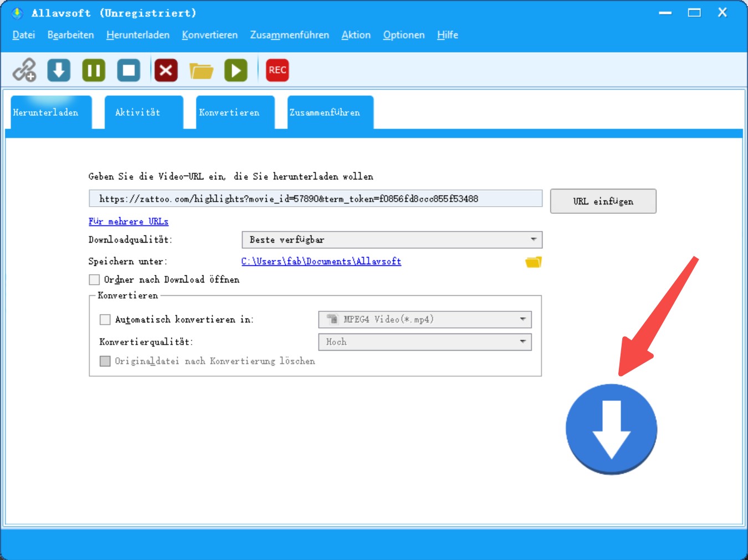Viewport: 748px width, 560px height.
Task: Switch to the Herunterladen tab
Action: click(x=52, y=112)
